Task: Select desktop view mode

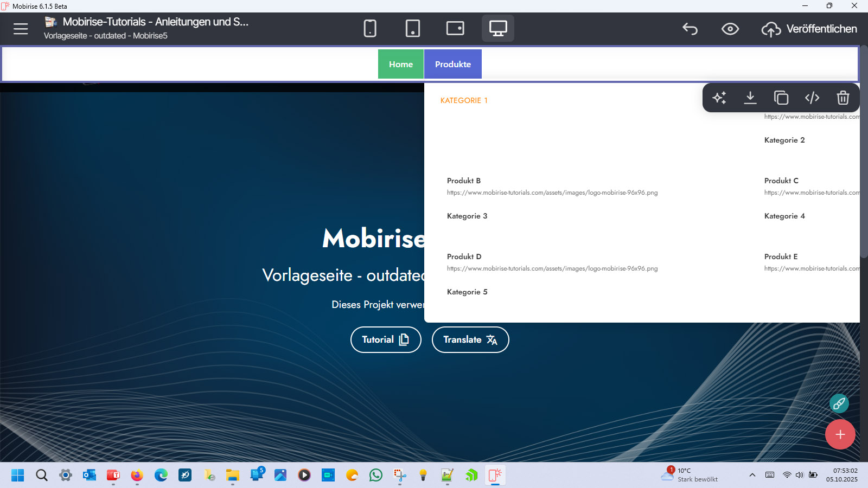Action: (498, 28)
